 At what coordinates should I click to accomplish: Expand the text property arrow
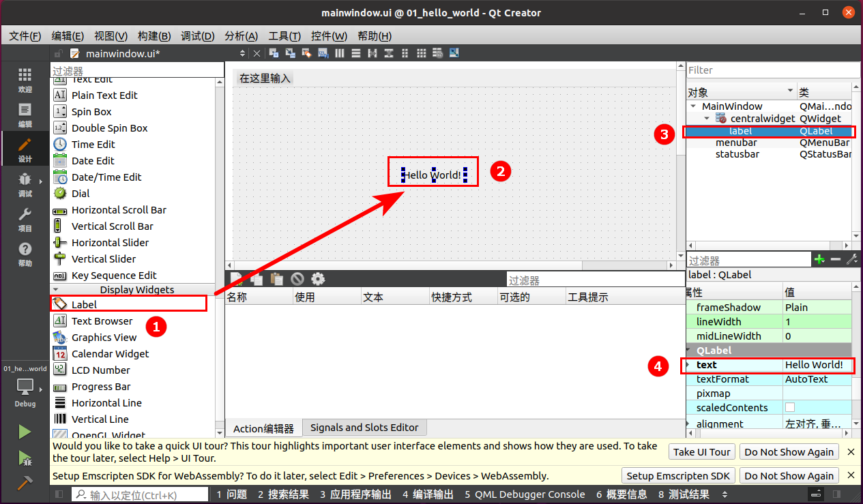tap(688, 365)
